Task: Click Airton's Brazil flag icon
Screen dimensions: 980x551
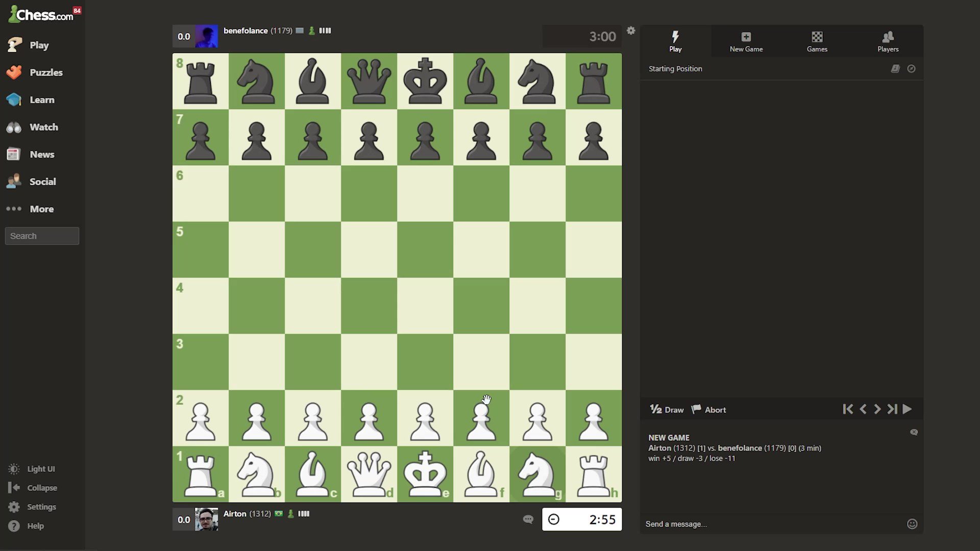Action: pyautogui.click(x=279, y=514)
